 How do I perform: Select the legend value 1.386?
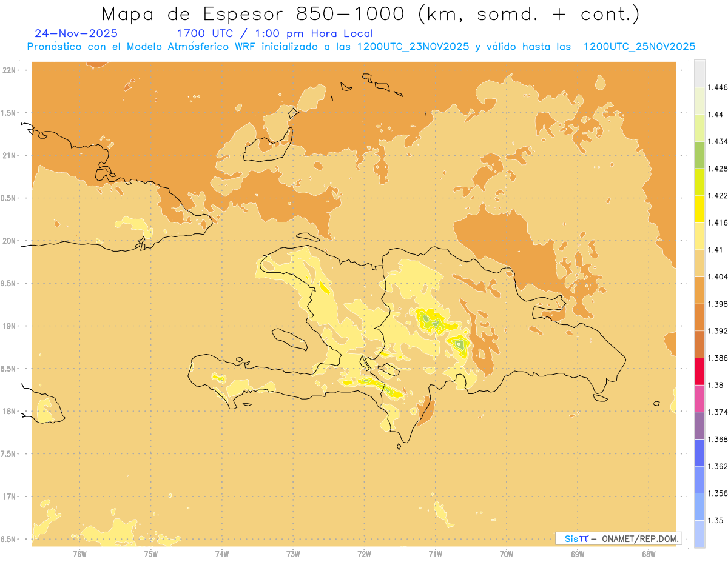pyautogui.click(x=719, y=358)
